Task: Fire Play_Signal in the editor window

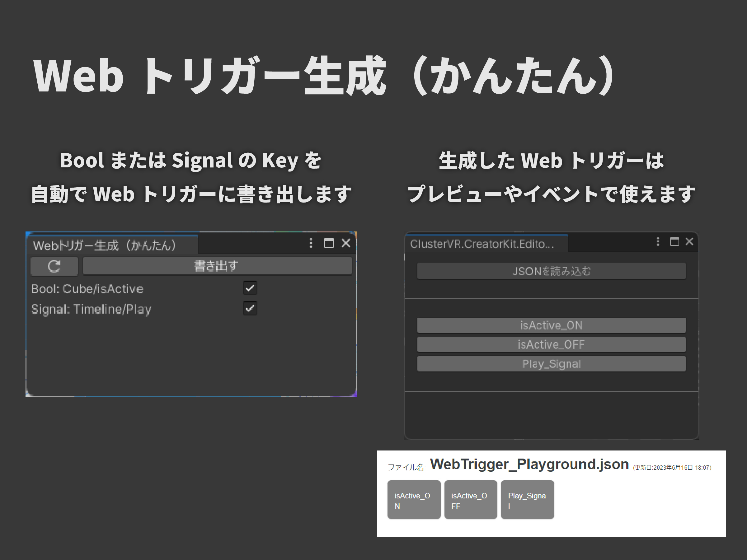Action: (x=551, y=364)
